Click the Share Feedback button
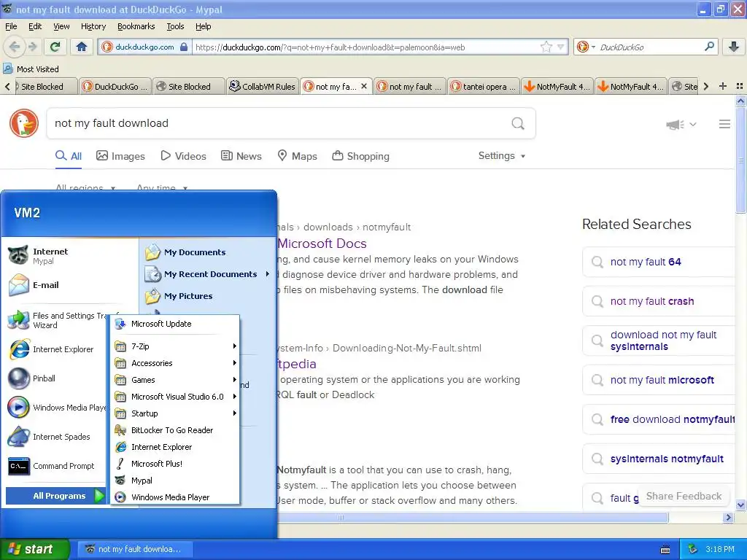This screenshot has height=560, width=747. pyautogui.click(x=684, y=496)
